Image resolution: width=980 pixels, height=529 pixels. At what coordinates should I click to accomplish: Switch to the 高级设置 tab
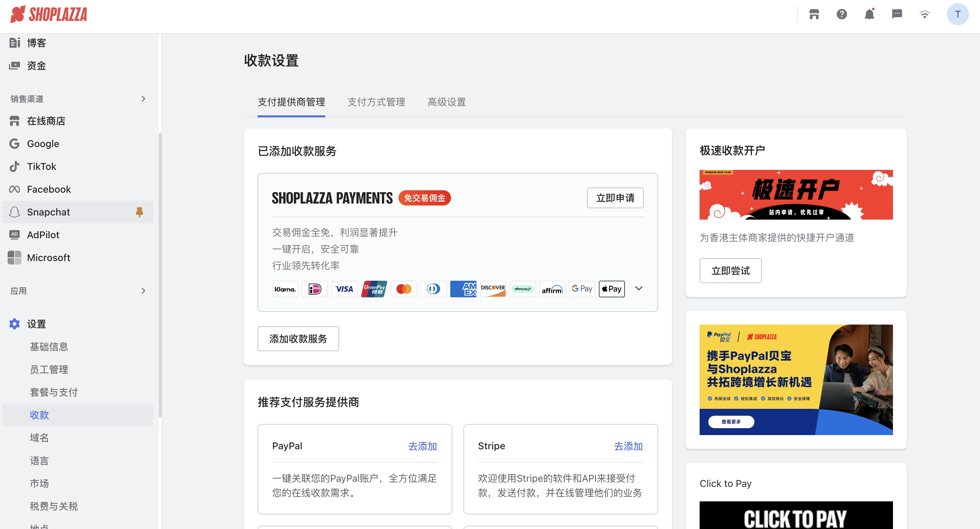pyautogui.click(x=446, y=102)
